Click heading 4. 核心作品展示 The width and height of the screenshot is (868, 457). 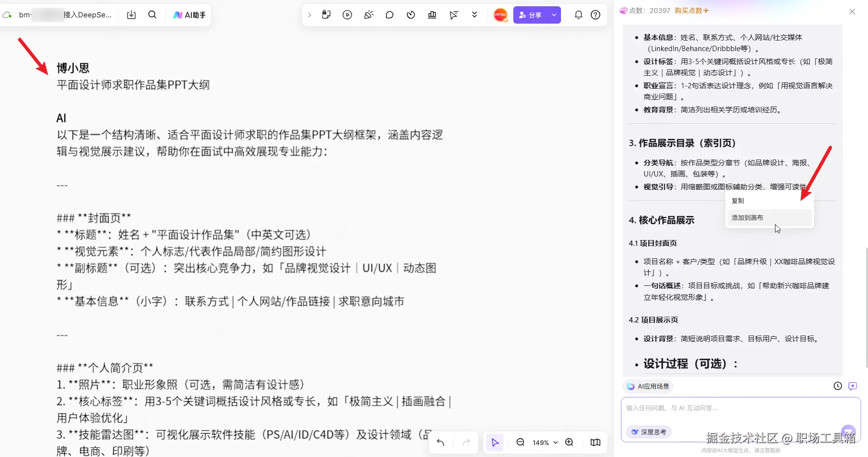[x=661, y=220]
